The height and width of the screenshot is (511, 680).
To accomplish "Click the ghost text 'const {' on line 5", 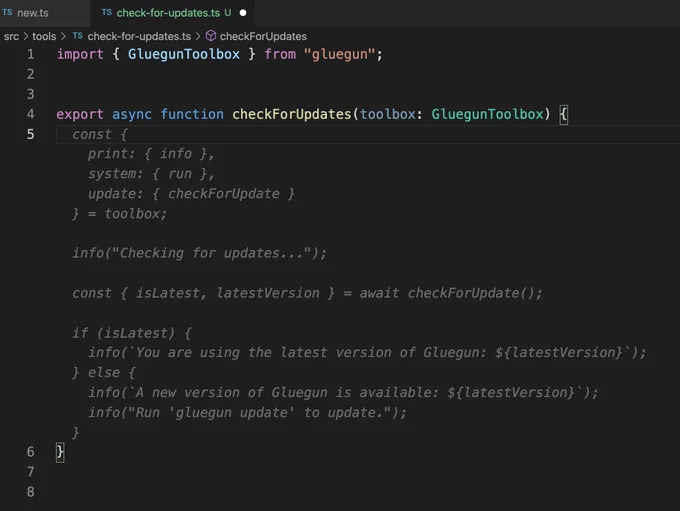I will pos(100,134).
